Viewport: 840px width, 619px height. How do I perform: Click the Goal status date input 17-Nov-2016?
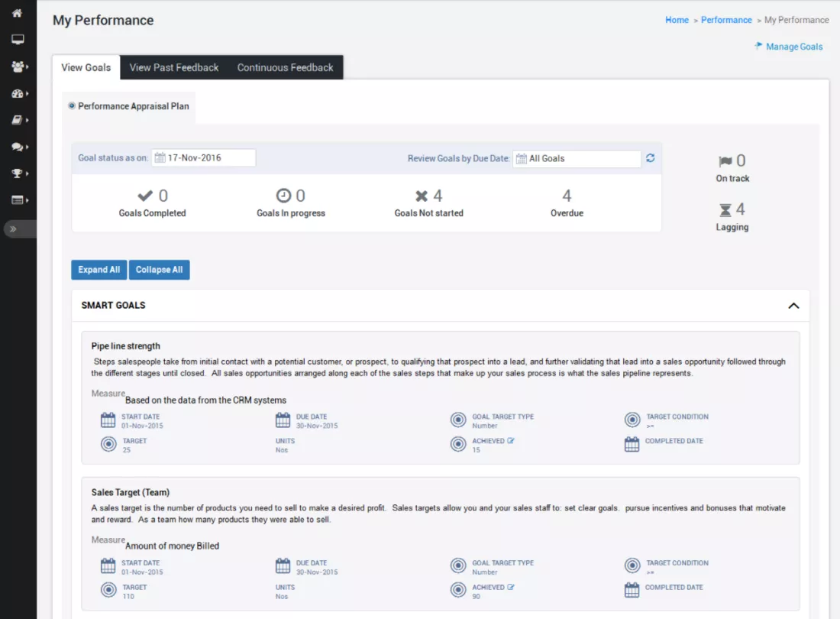(x=204, y=157)
